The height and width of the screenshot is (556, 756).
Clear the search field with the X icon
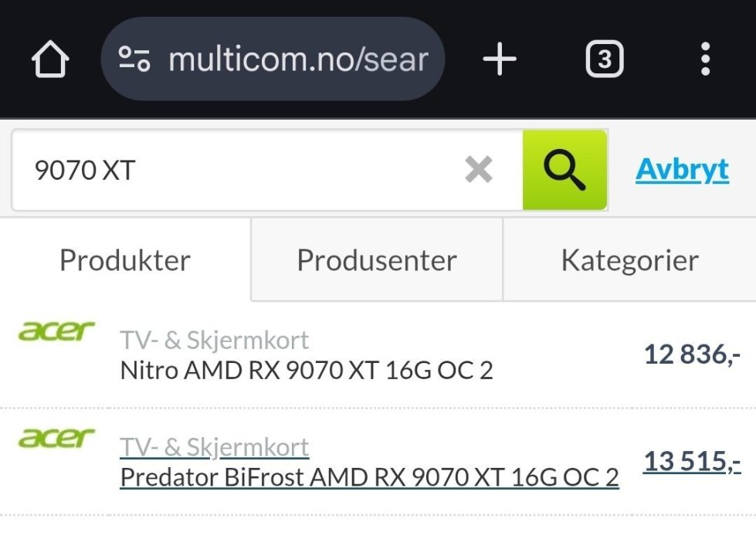[478, 169]
